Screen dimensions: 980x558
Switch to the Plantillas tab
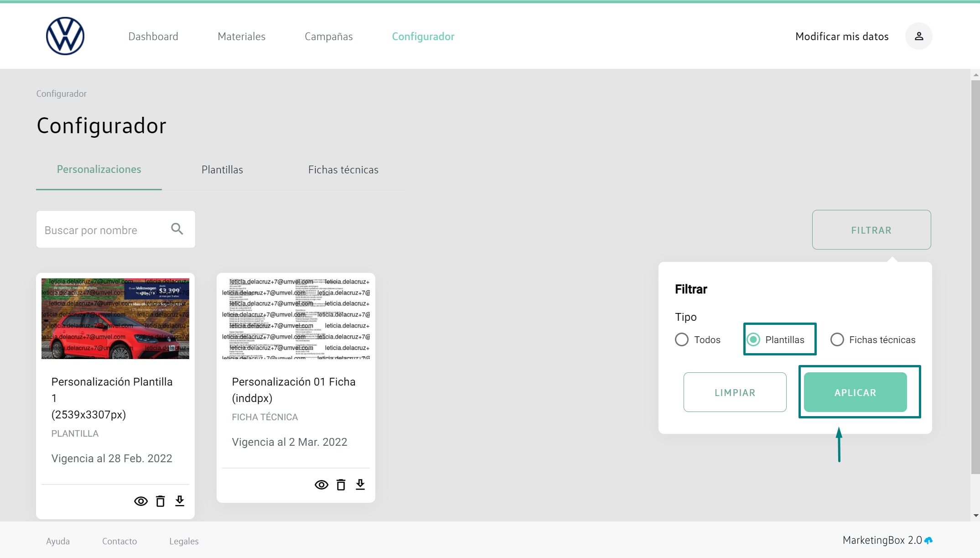coord(222,170)
